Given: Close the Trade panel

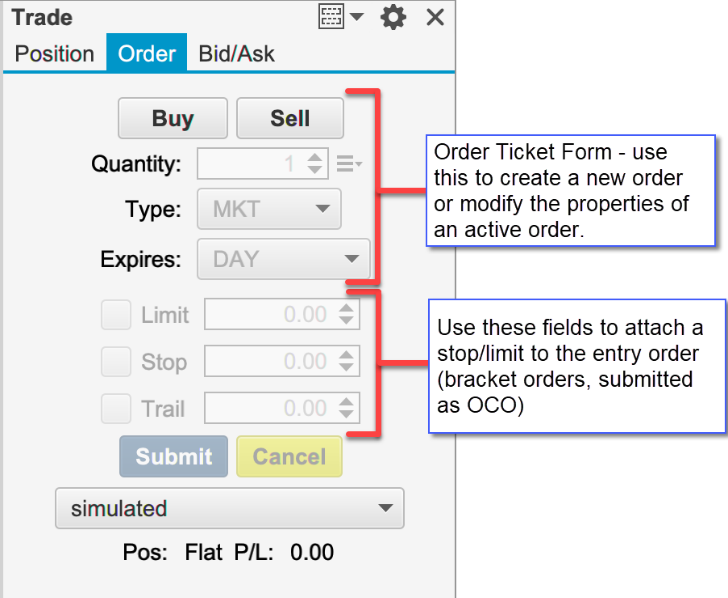Looking at the screenshot, I should tap(435, 17).
